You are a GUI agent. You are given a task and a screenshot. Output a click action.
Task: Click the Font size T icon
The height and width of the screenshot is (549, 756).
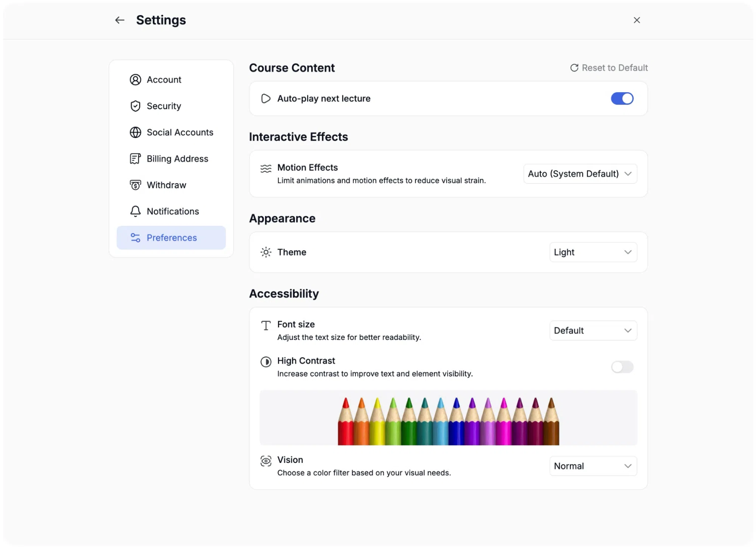tap(266, 326)
